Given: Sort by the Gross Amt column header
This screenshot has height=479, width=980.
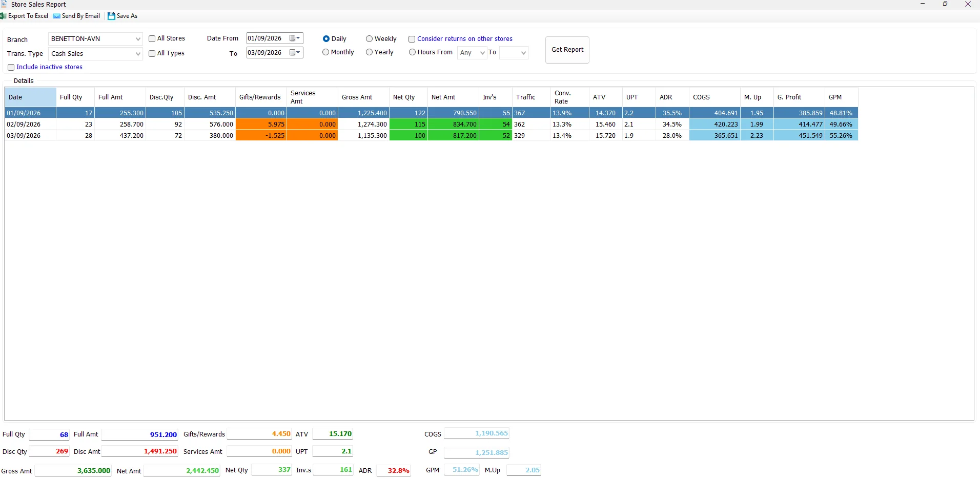Looking at the screenshot, I should click(x=363, y=97).
